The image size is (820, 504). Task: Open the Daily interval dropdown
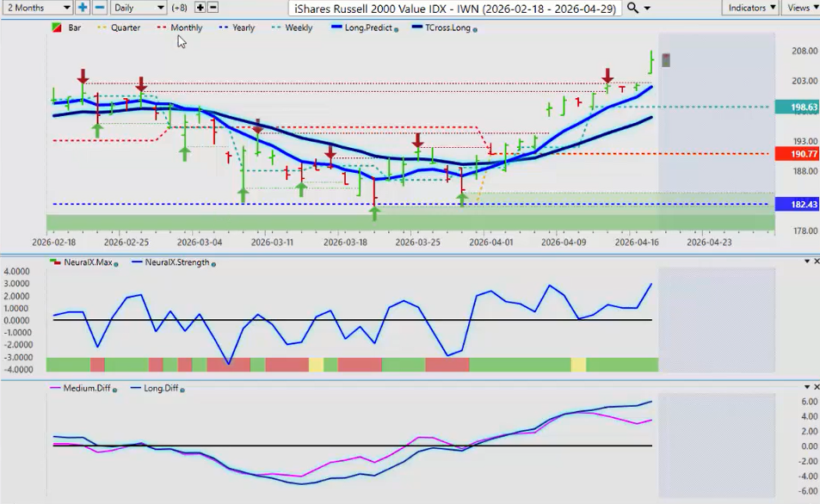(139, 7)
